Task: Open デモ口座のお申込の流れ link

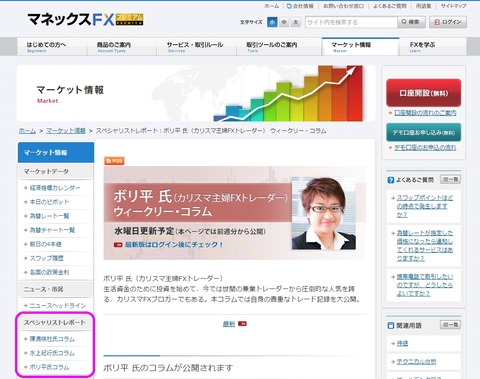Action: coord(425,148)
